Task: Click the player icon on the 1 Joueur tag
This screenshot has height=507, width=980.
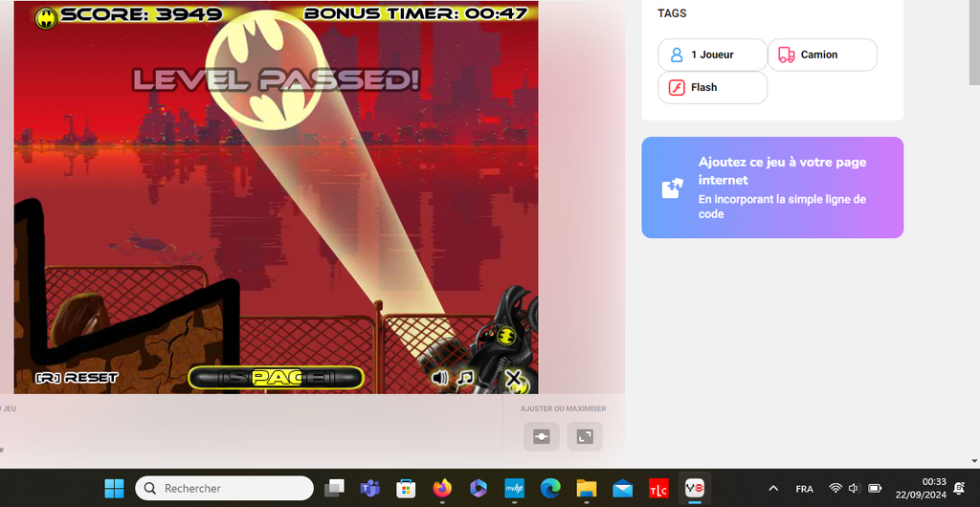Action: tap(677, 55)
